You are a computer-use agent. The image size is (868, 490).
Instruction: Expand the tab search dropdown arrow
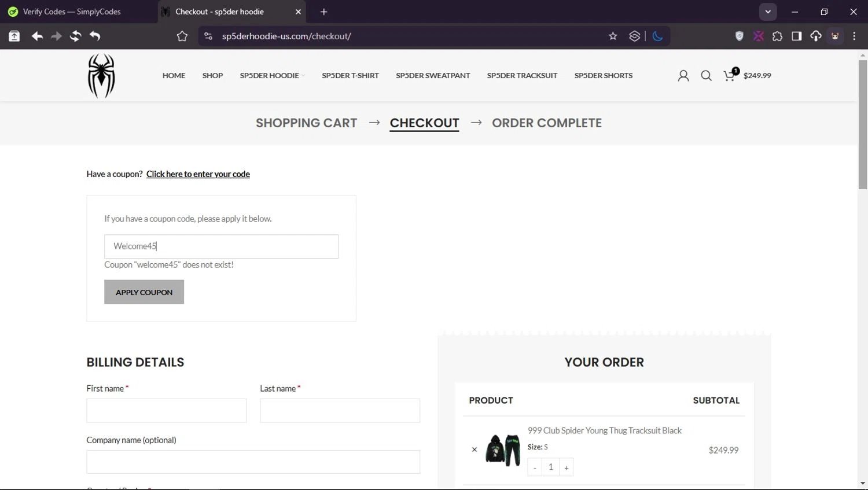[768, 12]
